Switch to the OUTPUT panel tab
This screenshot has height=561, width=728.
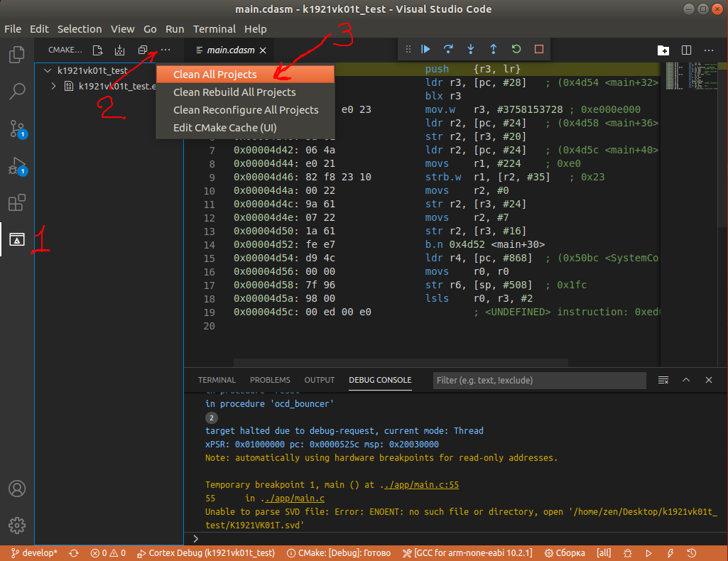320,380
